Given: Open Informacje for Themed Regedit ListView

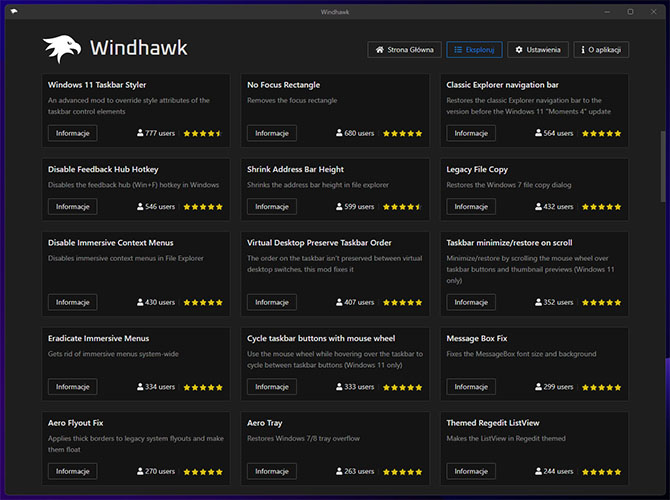Looking at the screenshot, I should click(x=471, y=471).
